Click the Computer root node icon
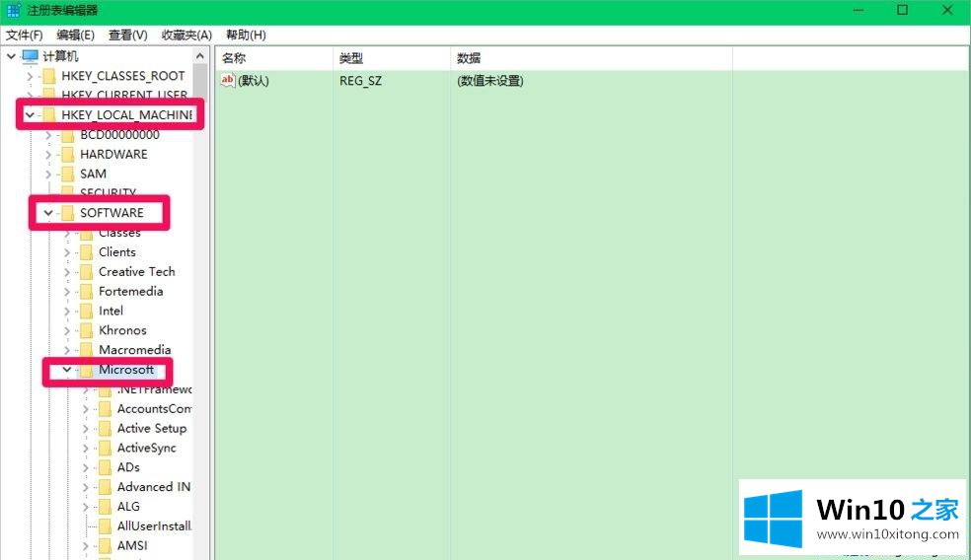The width and height of the screenshot is (971, 560). click(x=30, y=56)
